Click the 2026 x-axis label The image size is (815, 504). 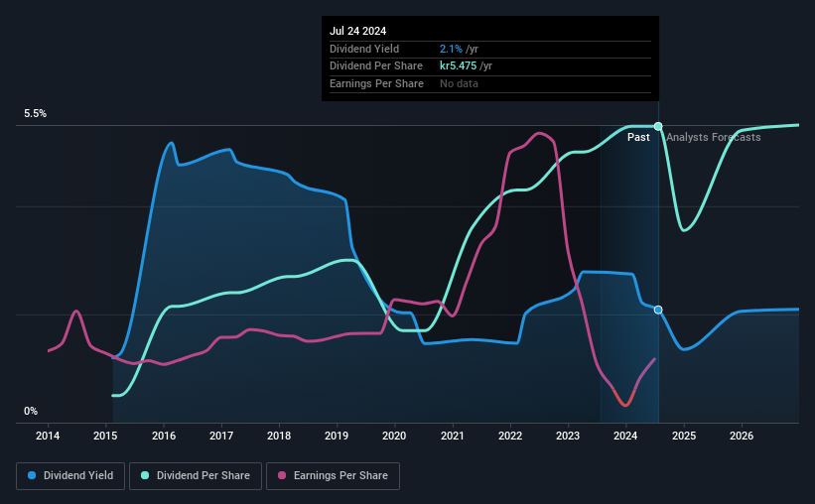(x=742, y=436)
